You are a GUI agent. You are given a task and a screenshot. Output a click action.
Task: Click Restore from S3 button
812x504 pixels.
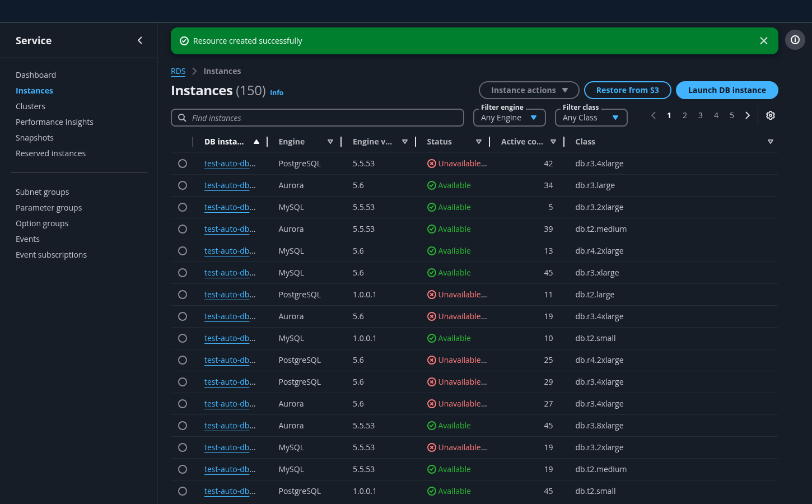(627, 90)
